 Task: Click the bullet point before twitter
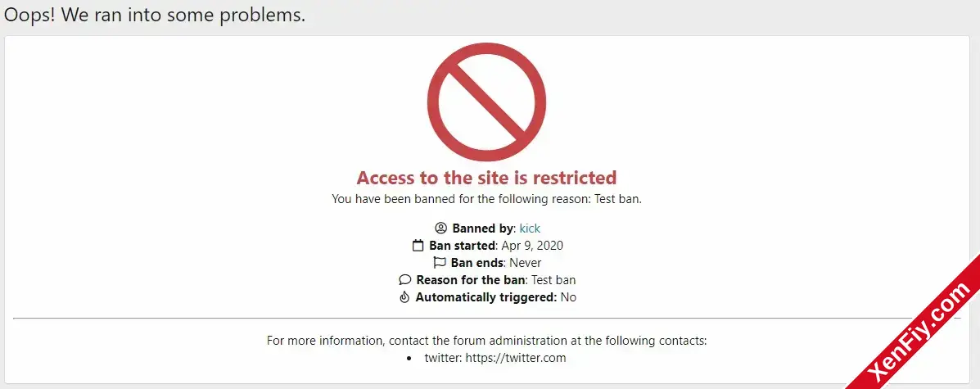click(409, 359)
